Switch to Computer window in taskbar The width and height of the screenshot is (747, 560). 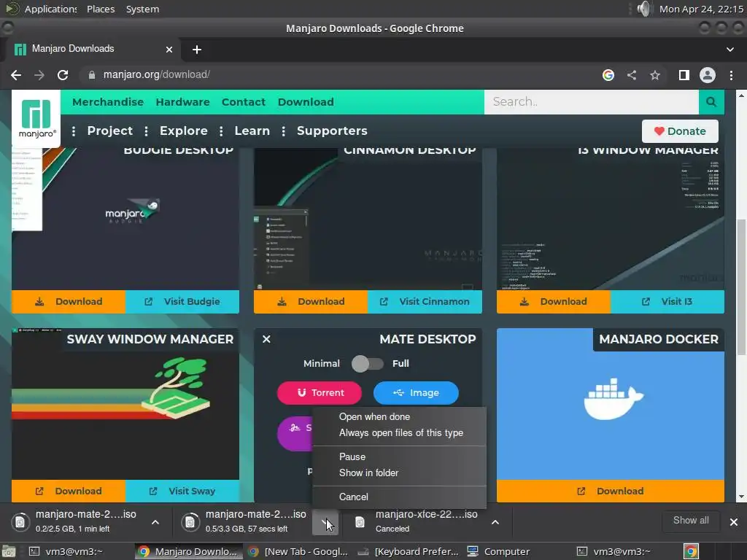click(498, 551)
